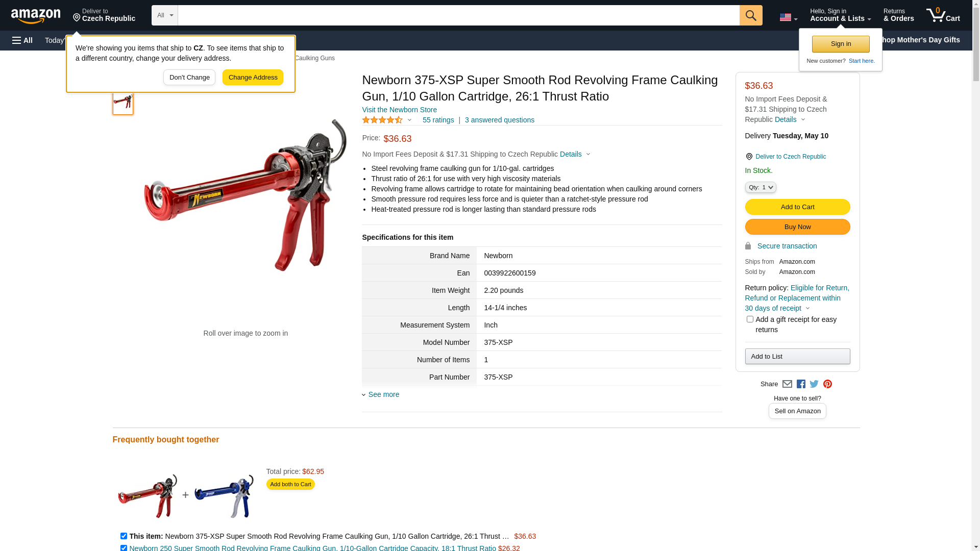Toggle the gift receipt checkbox

(750, 319)
